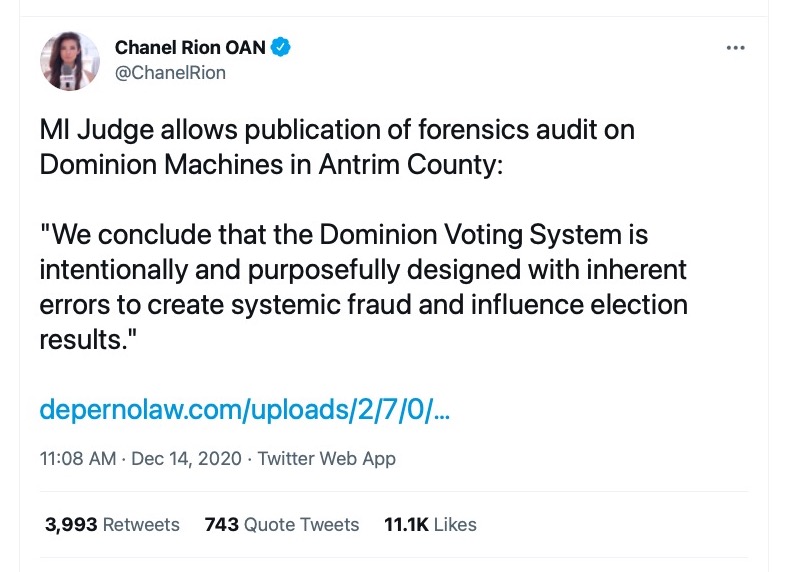Viewport: 788px width, 572px height.
Task: Click the display name Chanel Rion OAN
Action: click(x=190, y=47)
